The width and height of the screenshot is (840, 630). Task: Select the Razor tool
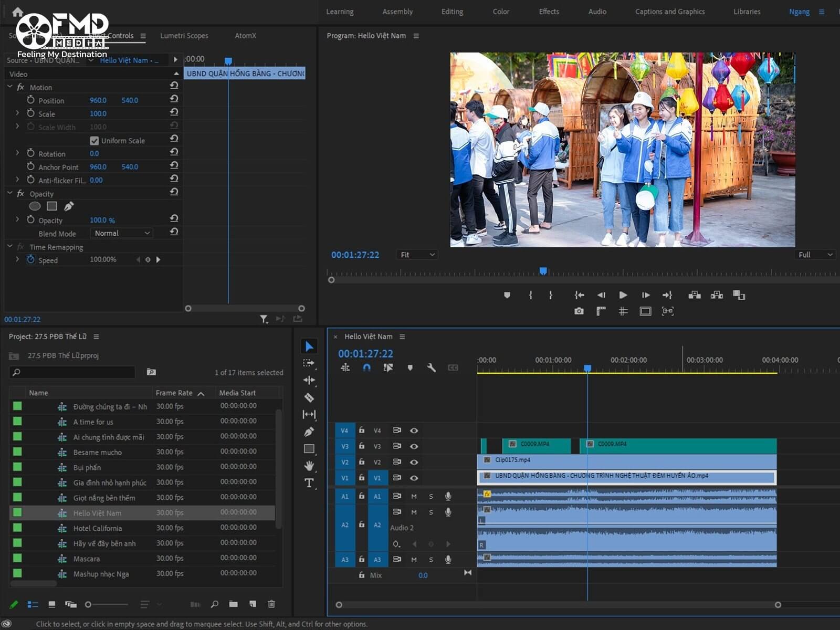309,397
